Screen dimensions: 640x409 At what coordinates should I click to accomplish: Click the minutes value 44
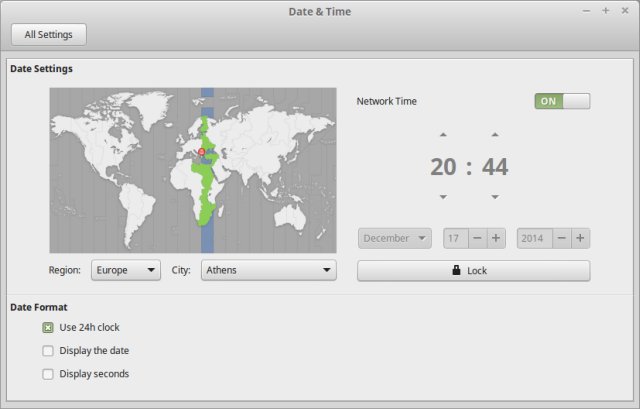(x=495, y=167)
